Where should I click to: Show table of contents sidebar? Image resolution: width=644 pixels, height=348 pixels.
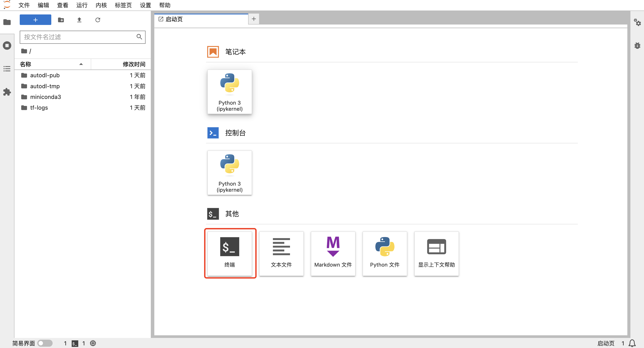click(x=7, y=69)
